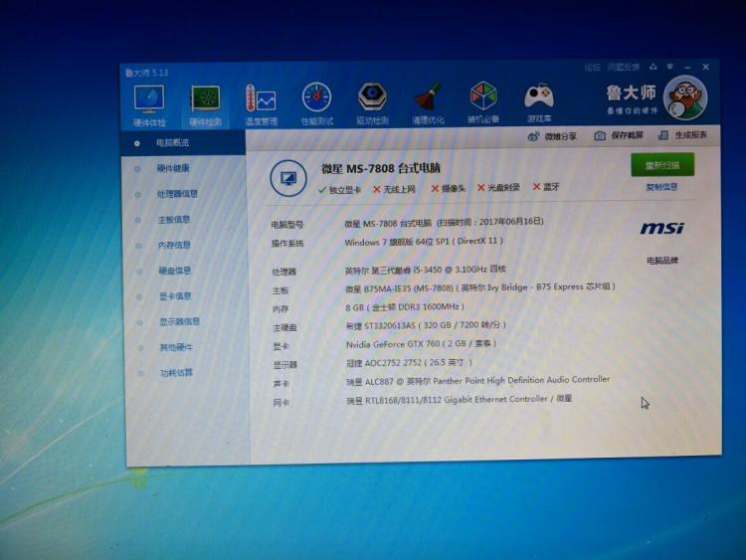Click the title bar icon left of the dropdown arrow
The width and height of the screenshot is (746, 560).
[x=653, y=67]
